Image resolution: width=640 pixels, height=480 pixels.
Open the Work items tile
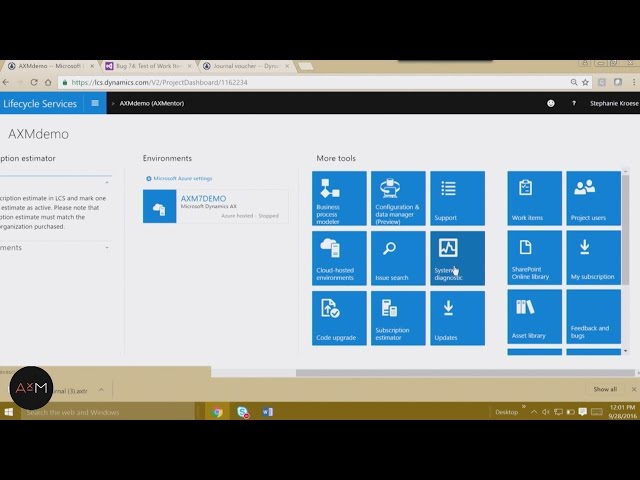click(534, 198)
